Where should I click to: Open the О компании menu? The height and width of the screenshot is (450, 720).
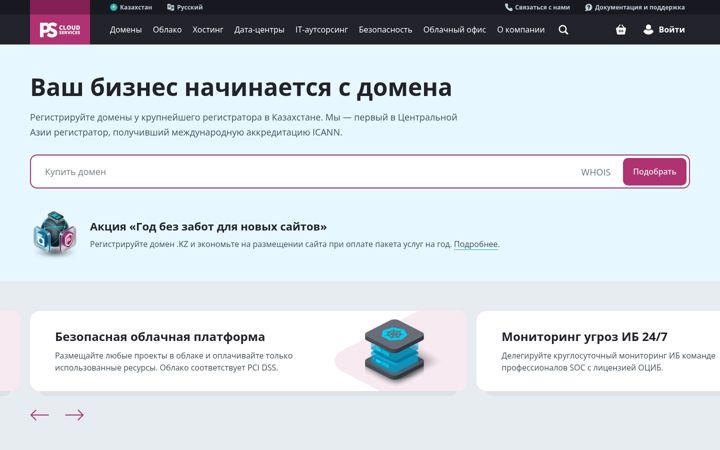click(521, 30)
